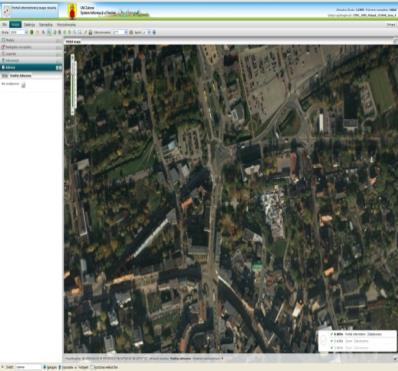The image size is (398, 371).
Task: Click the green icon right of the scale box
Action: point(32,32)
